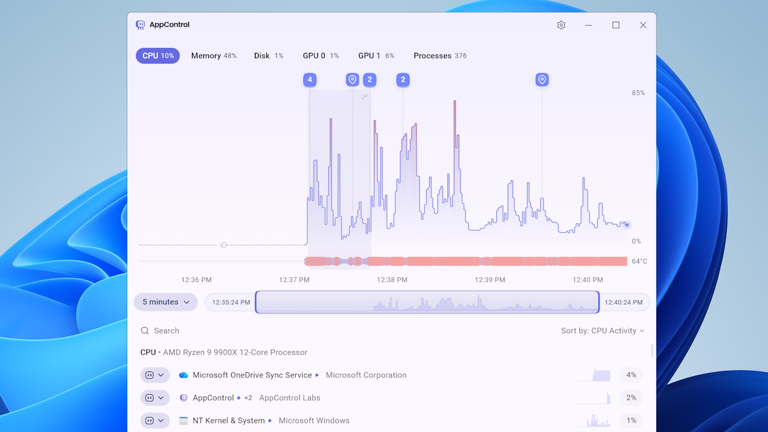
Task: Click the 4% usage value for OneDrive
Action: coord(631,375)
